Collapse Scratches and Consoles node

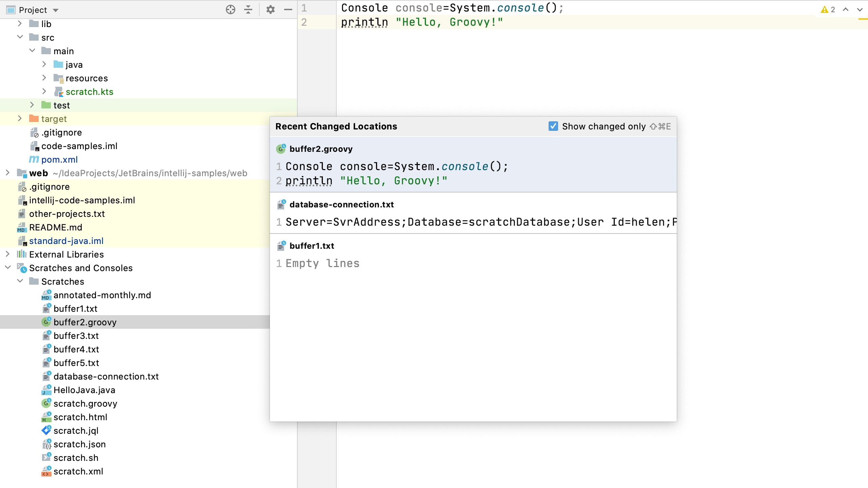[x=7, y=267]
